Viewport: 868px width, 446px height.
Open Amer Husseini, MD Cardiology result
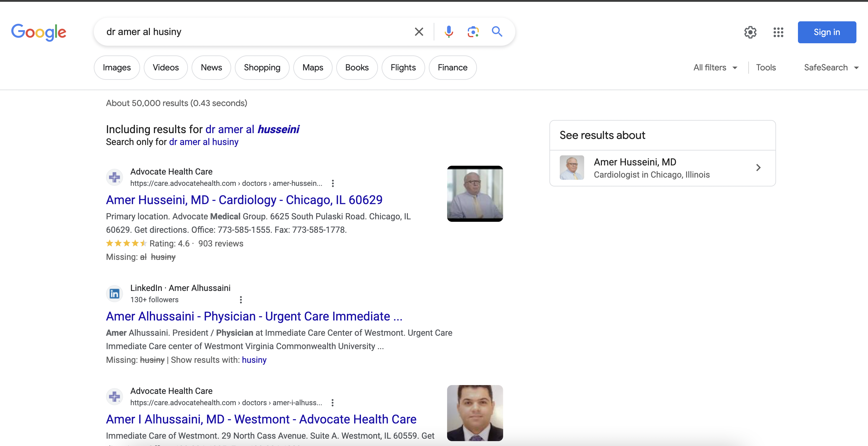[x=244, y=200]
